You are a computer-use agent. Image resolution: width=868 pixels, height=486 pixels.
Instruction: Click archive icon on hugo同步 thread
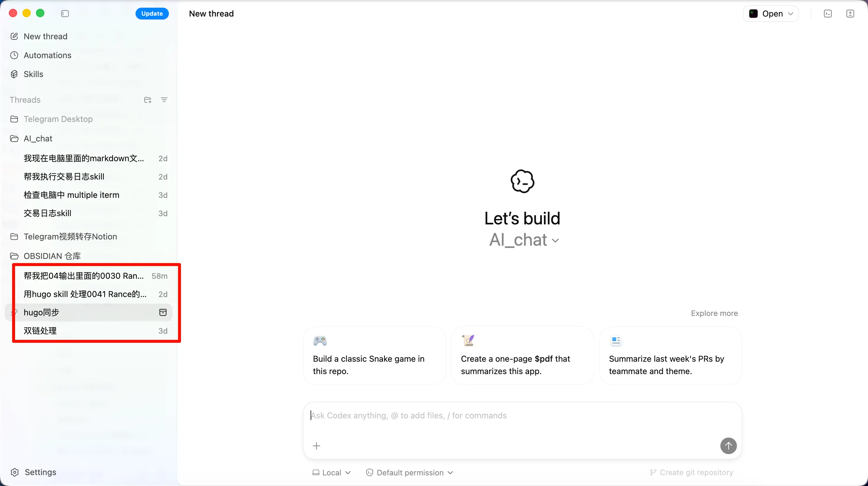point(163,312)
